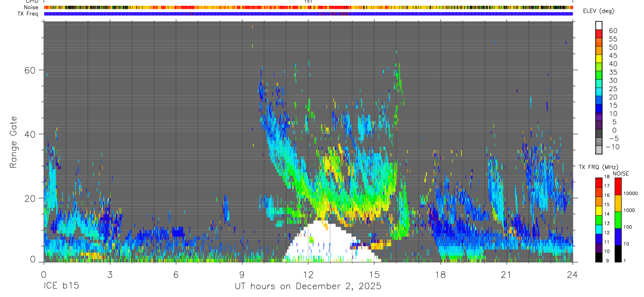
Task: Click ELEV legend value '25'
Action: 613,89
